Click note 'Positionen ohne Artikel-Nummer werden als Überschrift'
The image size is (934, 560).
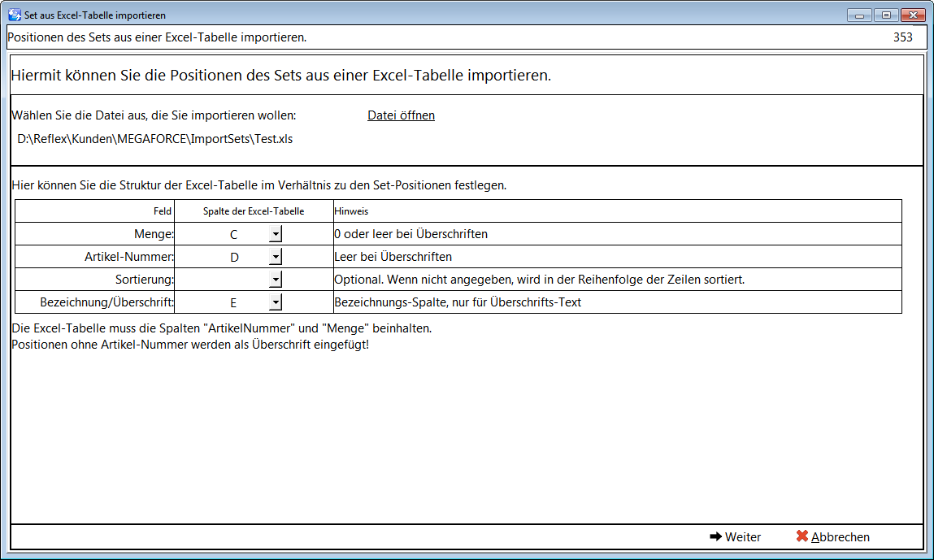click(x=190, y=345)
